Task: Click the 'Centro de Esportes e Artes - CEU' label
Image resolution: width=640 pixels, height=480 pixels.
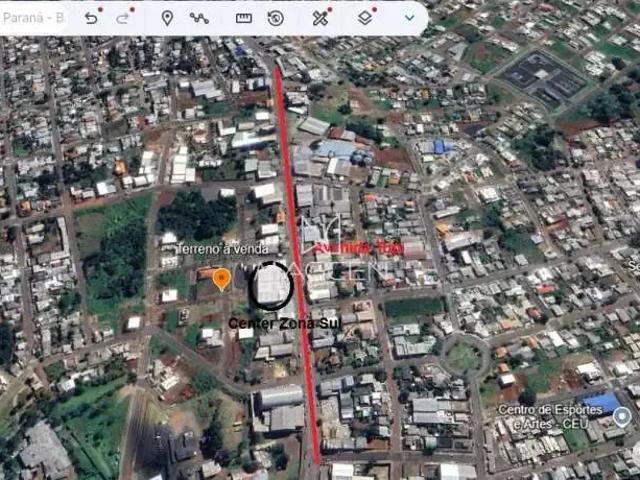Action: (550, 417)
